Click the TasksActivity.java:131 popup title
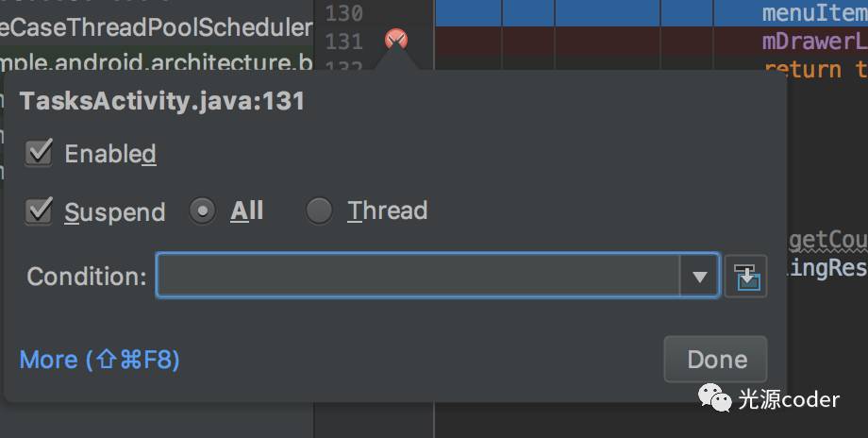 tap(161, 101)
